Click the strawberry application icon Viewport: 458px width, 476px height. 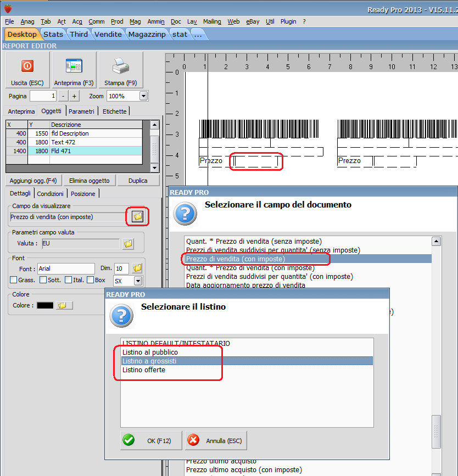[x=8, y=9]
